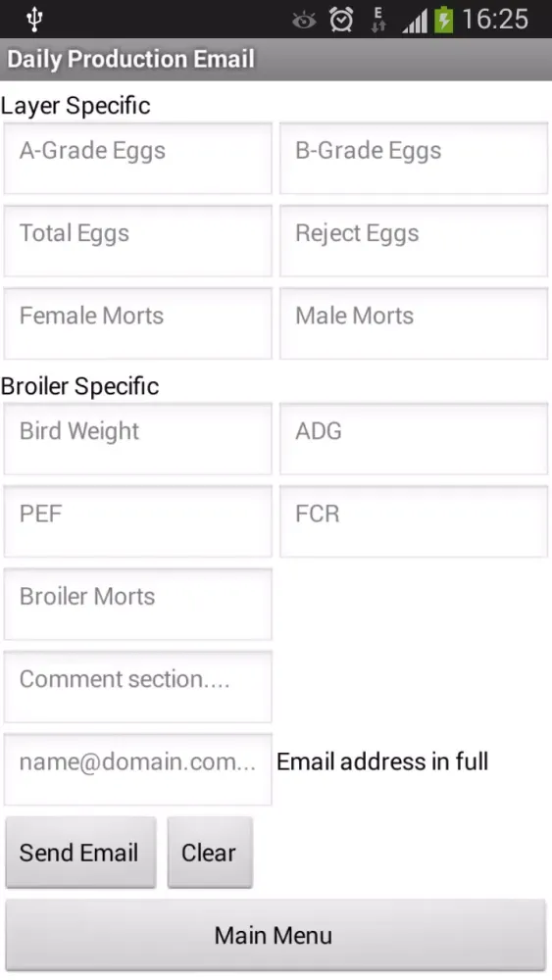Tap the ADG input box

coord(414,438)
